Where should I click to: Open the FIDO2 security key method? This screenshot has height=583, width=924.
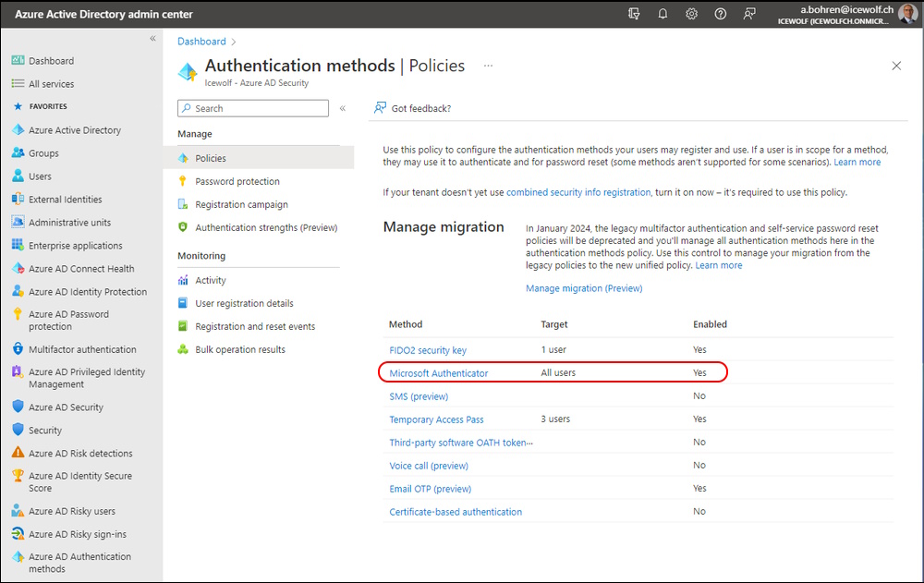pos(428,350)
